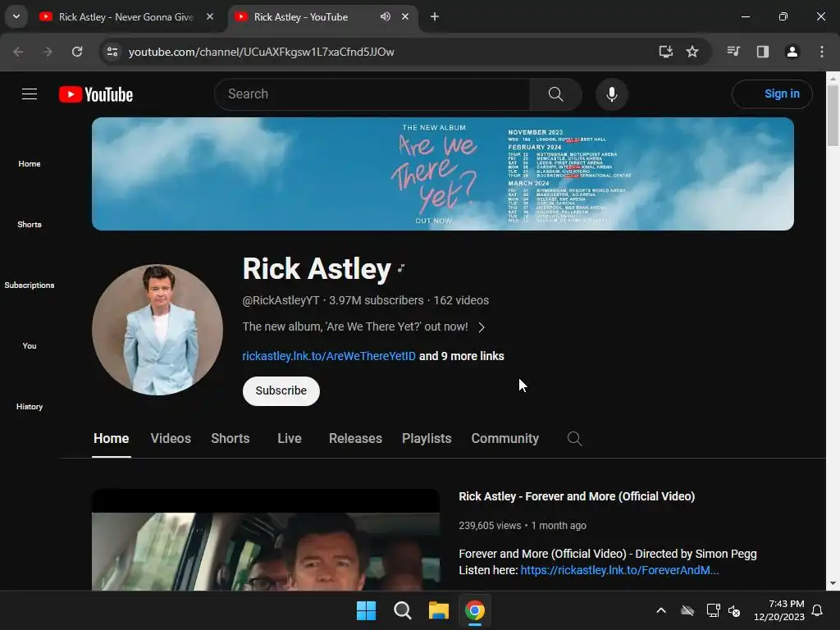The image size is (840, 630).
Task: Select the Community channel tab
Action: pyautogui.click(x=504, y=439)
